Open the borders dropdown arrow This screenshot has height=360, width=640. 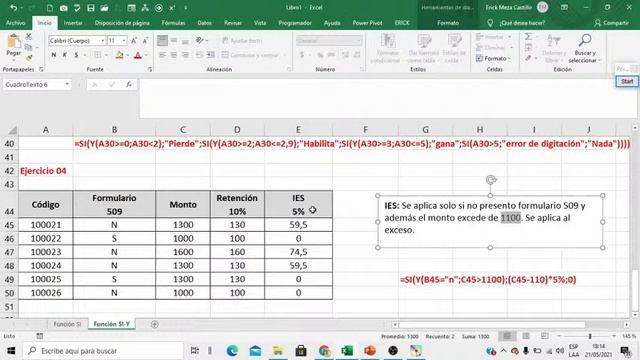(107, 55)
